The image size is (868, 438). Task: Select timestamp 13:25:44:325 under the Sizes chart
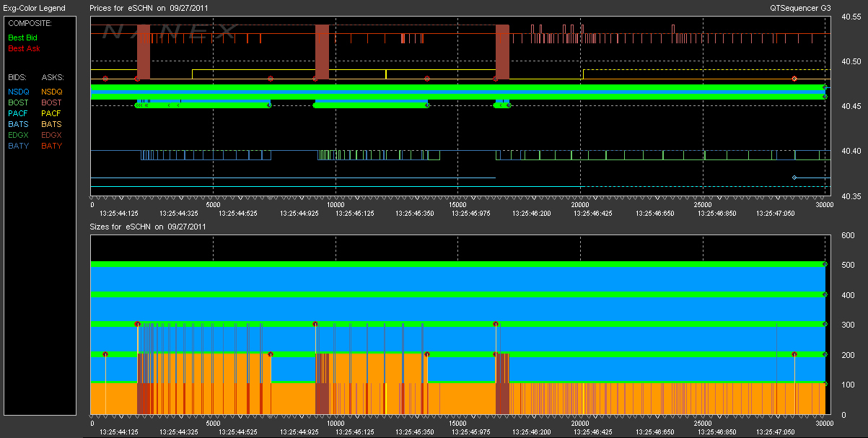(x=179, y=432)
